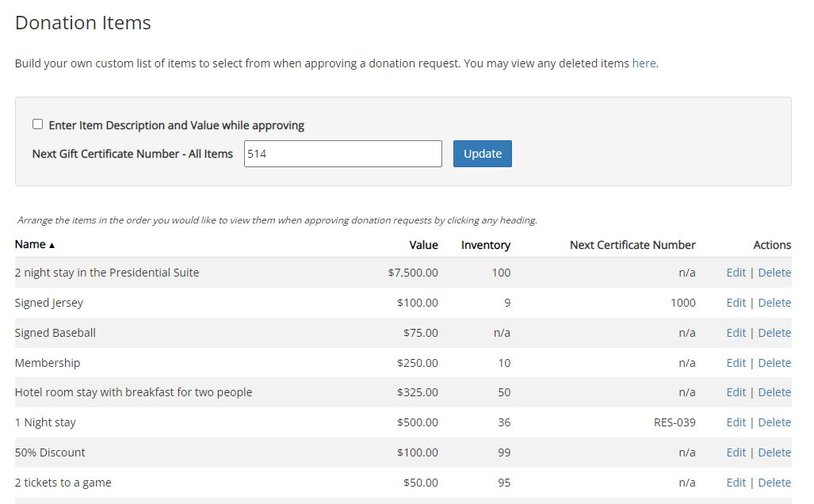Screen dimensions: 814x504
Task: Delete the Signed Jersey item
Action: tap(774, 302)
